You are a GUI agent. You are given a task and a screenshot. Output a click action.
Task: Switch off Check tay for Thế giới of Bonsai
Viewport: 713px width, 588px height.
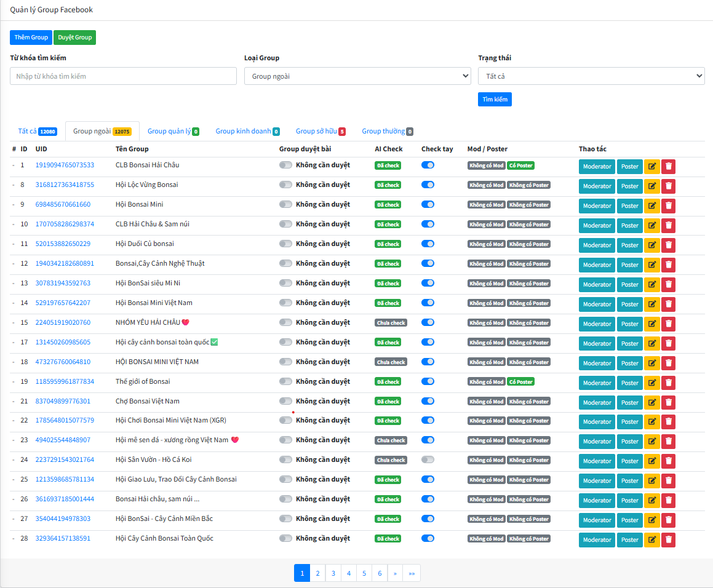tap(428, 381)
